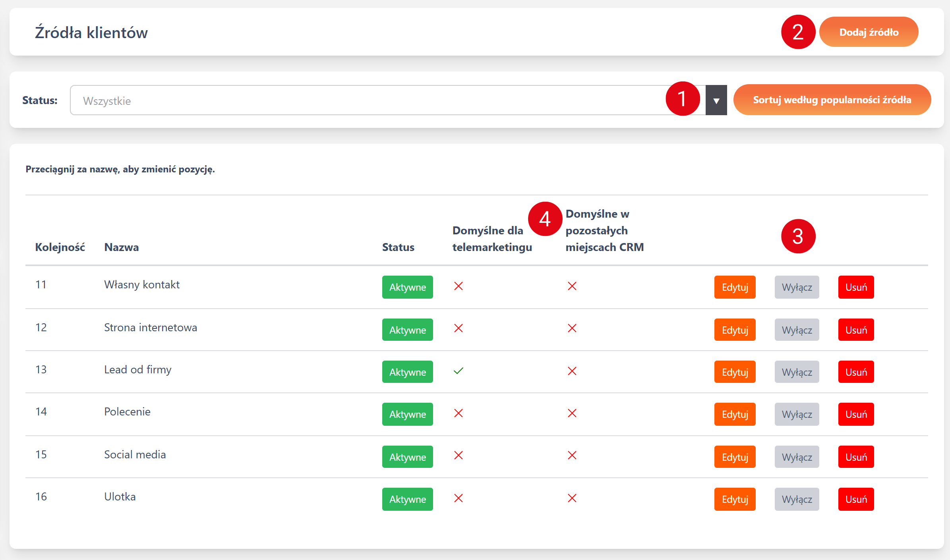Toggle Aktywne status badge for Ulotka
Viewport: 950px width, 560px height.
tap(407, 499)
